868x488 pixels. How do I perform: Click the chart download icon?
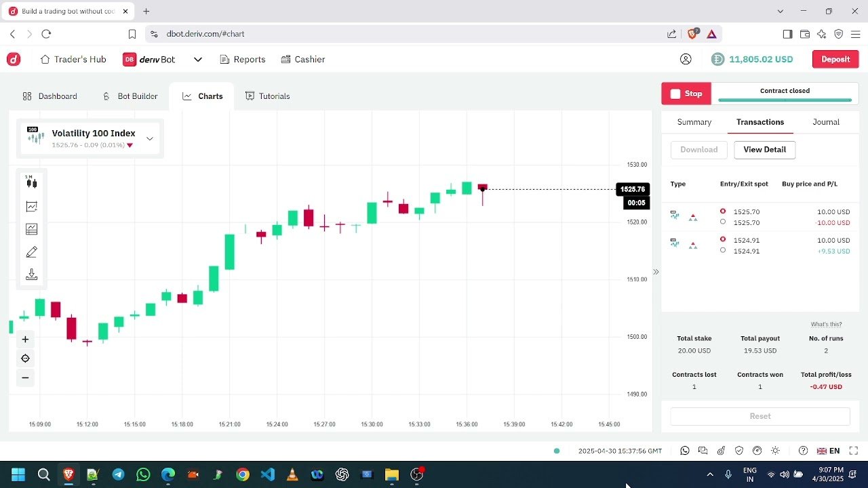click(x=31, y=274)
